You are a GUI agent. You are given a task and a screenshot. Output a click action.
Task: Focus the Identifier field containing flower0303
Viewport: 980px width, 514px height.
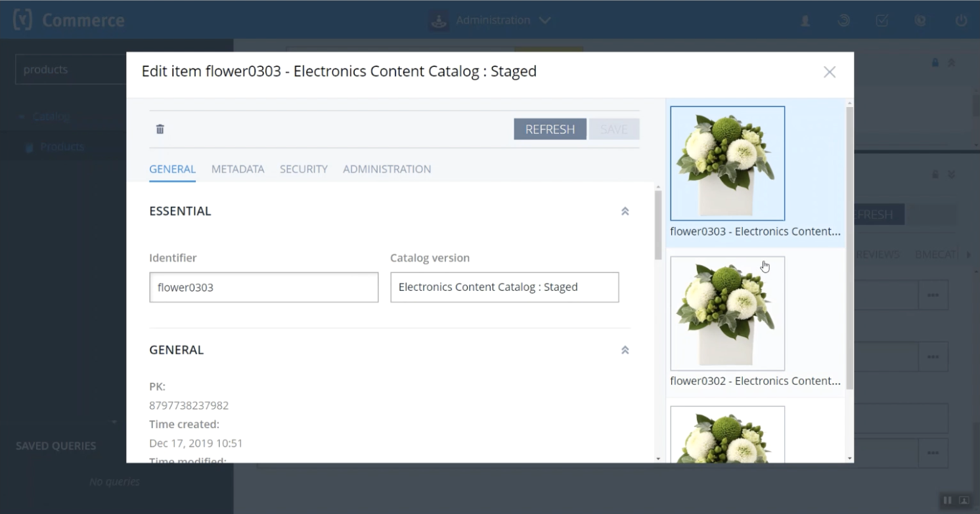[x=263, y=288]
